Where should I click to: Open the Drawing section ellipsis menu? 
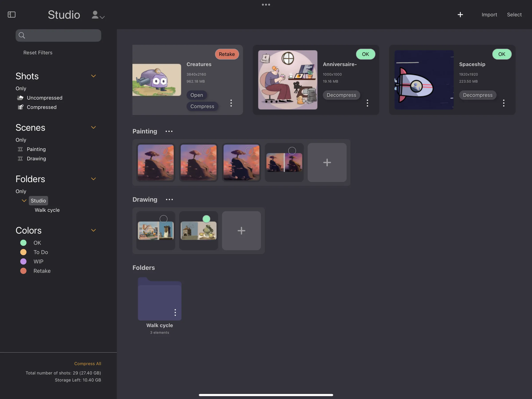point(169,200)
